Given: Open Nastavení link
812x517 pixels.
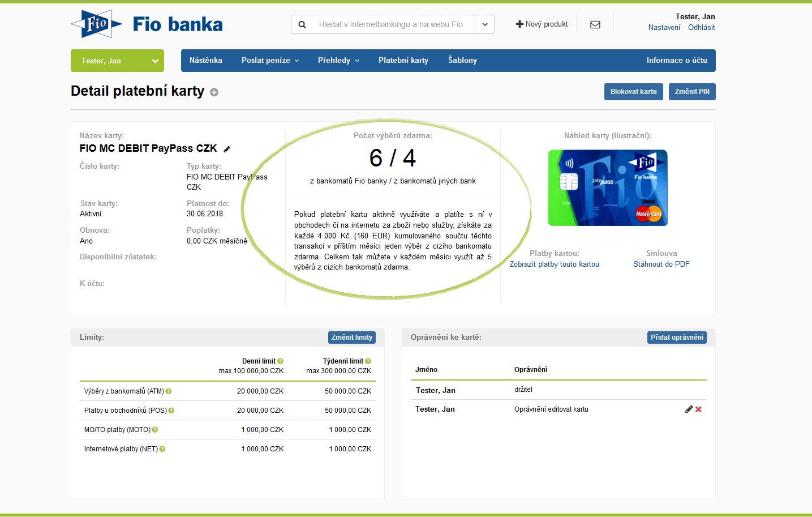Looking at the screenshot, I should pos(664,28).
